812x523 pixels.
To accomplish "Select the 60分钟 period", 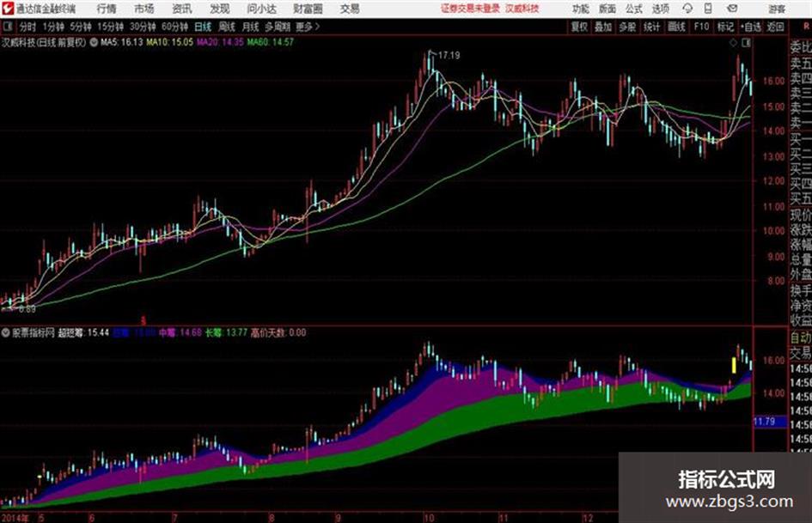I will [174, 27].
